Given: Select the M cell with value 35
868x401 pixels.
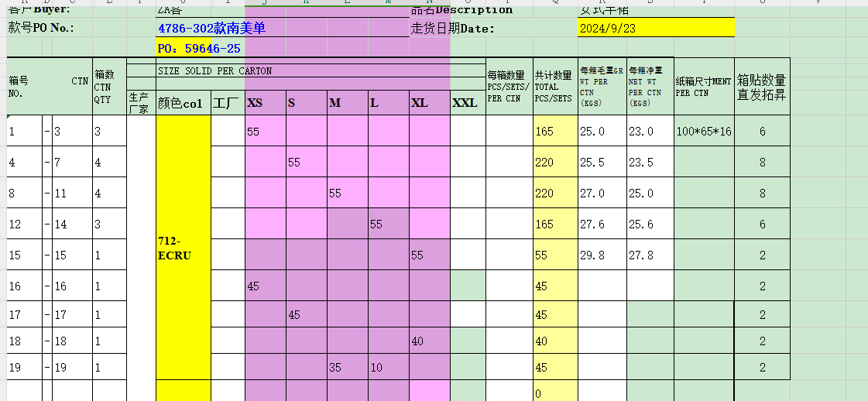Looking at the screenshot, I should click(347, 368).
